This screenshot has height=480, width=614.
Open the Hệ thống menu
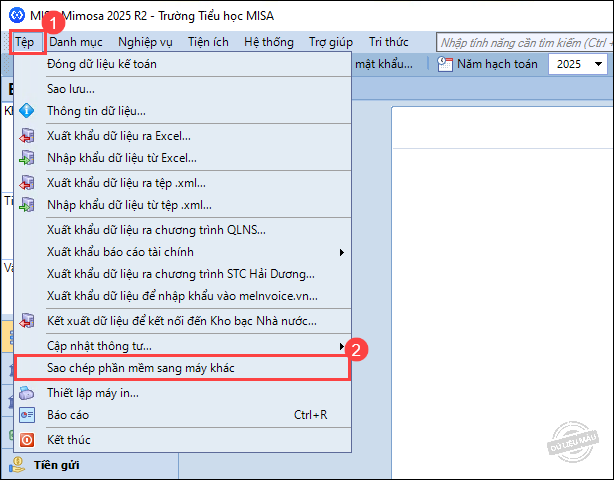[x=269, y=42]
